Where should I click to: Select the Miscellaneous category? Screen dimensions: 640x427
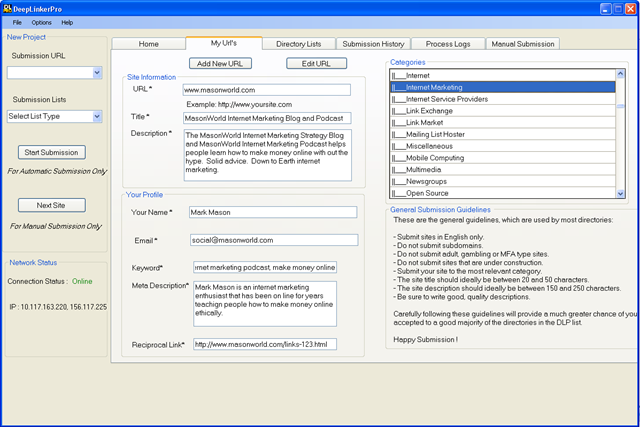502,146
